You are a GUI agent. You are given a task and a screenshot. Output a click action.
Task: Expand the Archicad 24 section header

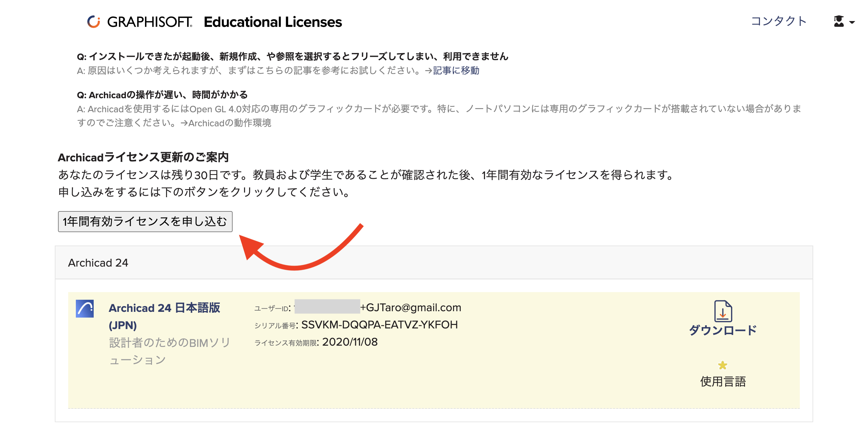click(x=98, y=262)
